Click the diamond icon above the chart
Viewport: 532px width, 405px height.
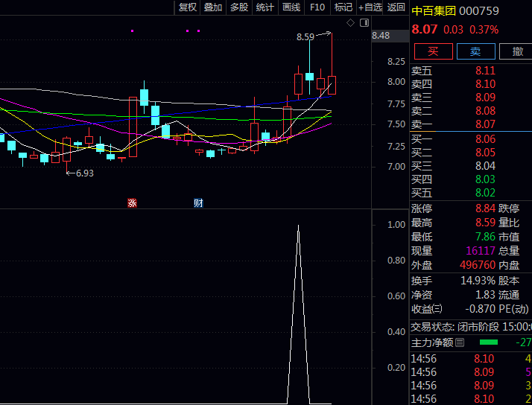[x=350, y=23]
